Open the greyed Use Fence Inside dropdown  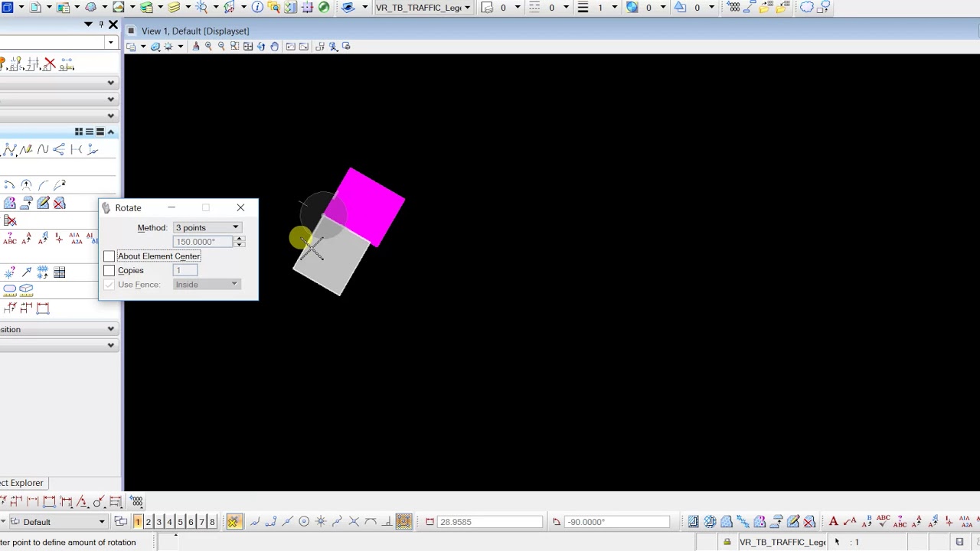(207, 285)
